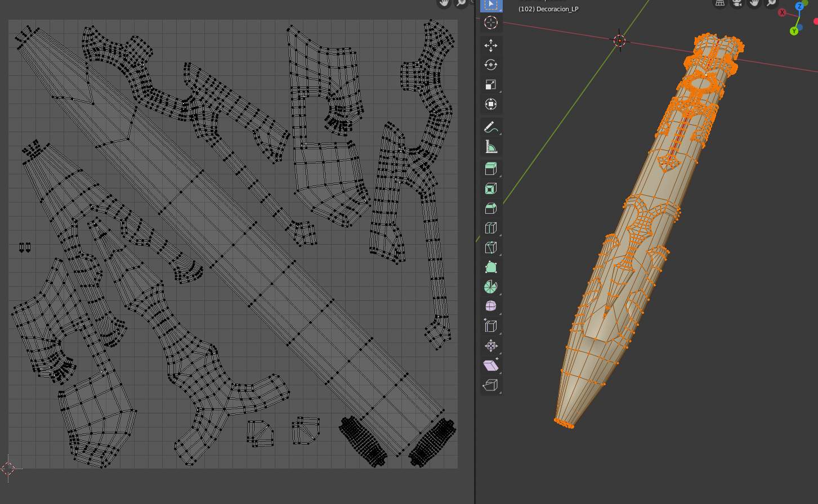Activate the Inset Faces tool
818x504 pixels.
491,188
